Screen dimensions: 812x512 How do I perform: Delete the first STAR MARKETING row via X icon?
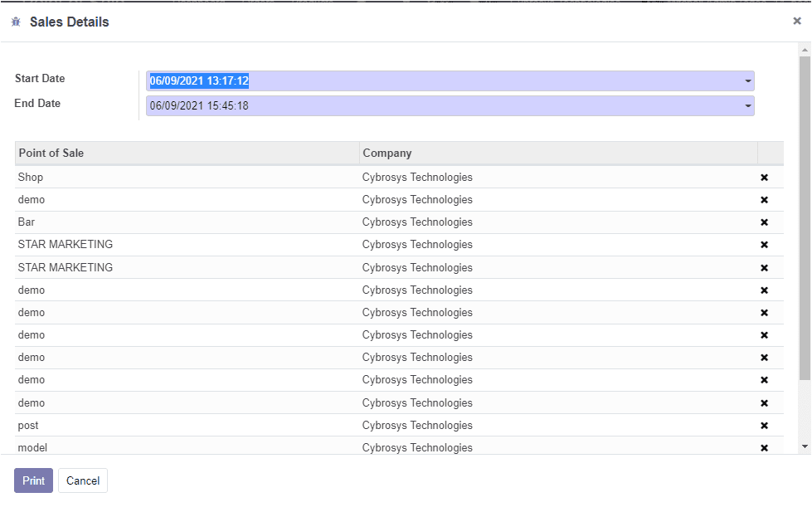(764, 245)
